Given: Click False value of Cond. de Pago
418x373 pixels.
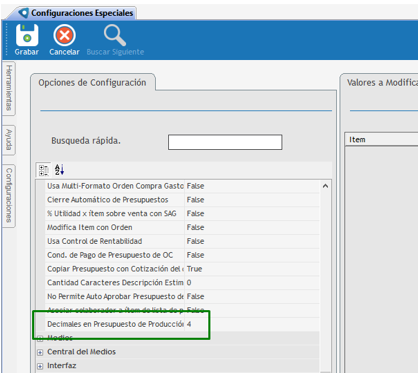Looking at the screenshot, I should tap(195, 255).
